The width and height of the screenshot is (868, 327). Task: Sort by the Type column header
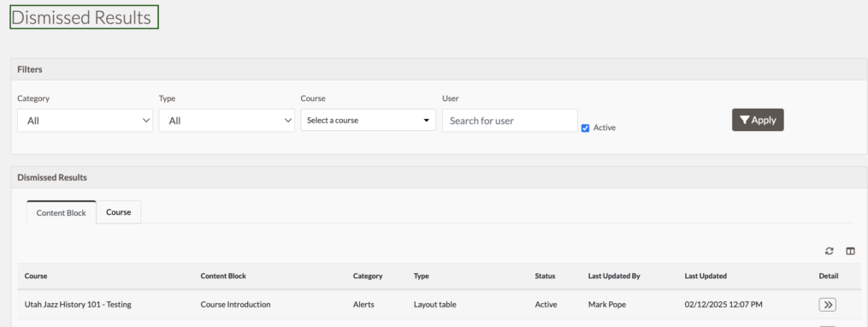tap(422, 276)
